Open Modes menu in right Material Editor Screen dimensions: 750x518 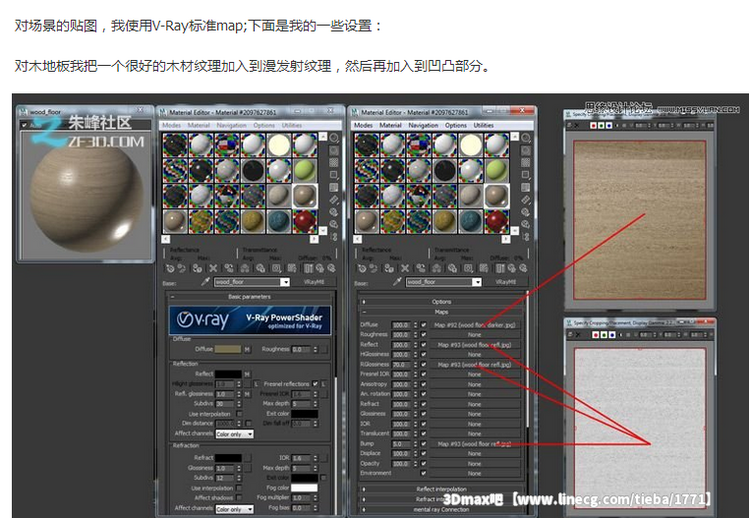pos(363,125)
